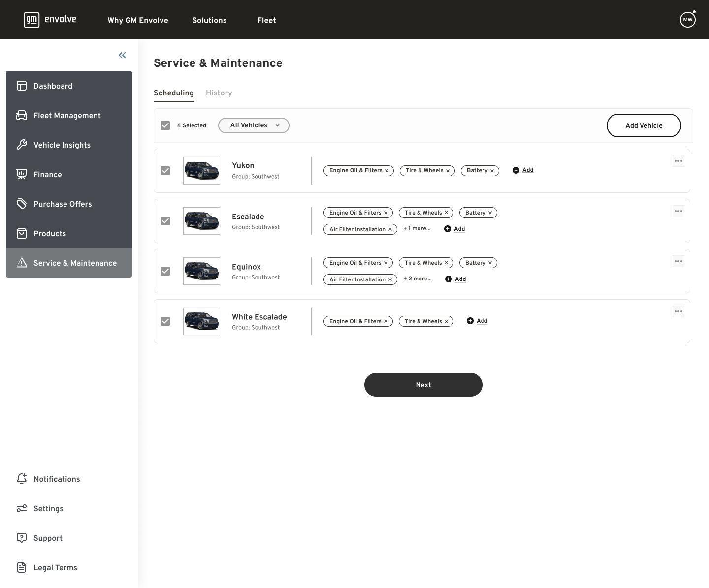Viewport: 709px width, 588px height.
Task: Remove Tire & Wheels tag from Yukon
Action: pos(448,171)
